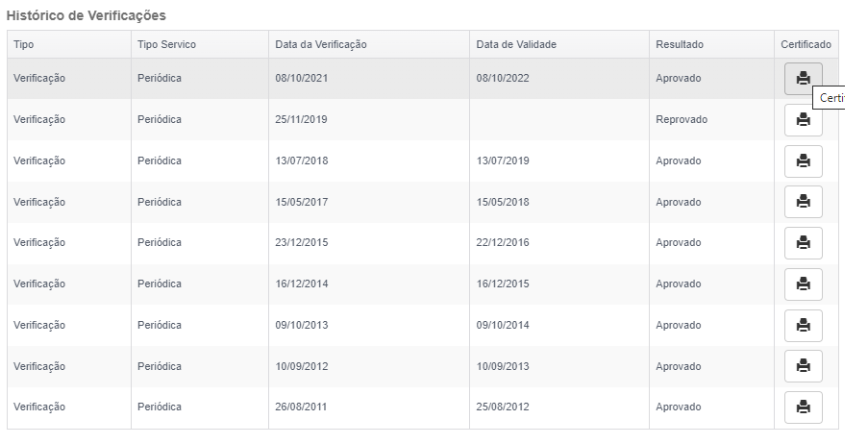This screenshot has height=444, width=868.
Task: Print certificate for 15/05/2017 verification
Action: [804, 202]
